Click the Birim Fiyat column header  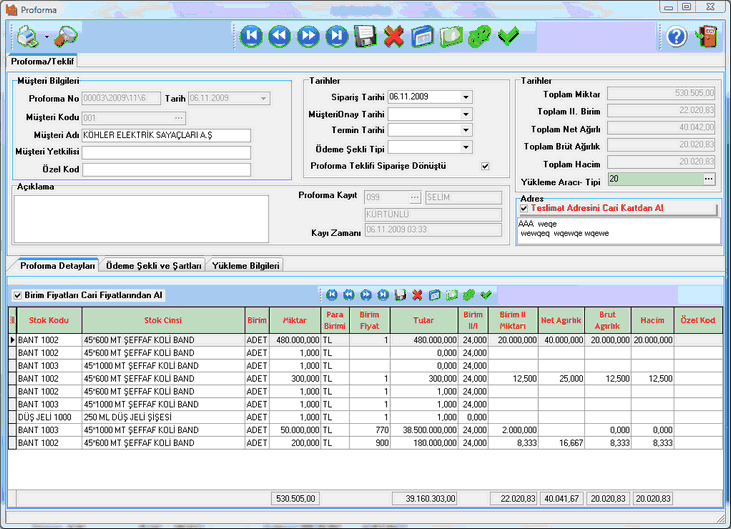[x=369, y=320]
